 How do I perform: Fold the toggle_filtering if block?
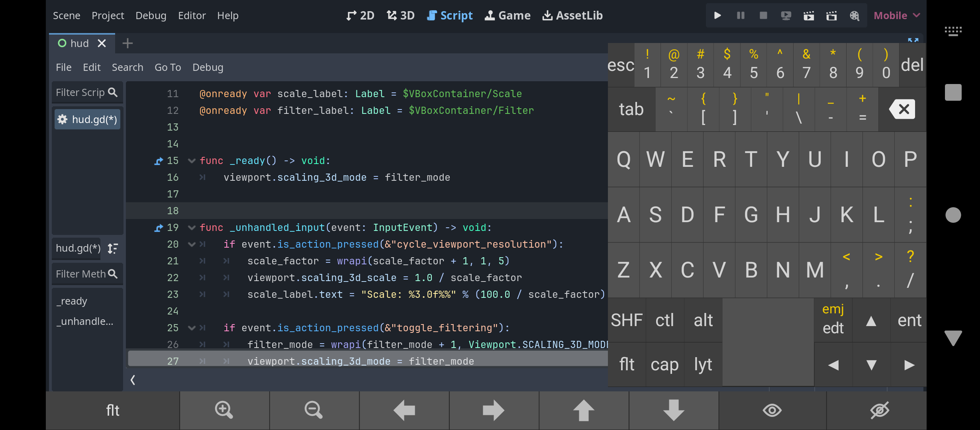coord(192,328)
